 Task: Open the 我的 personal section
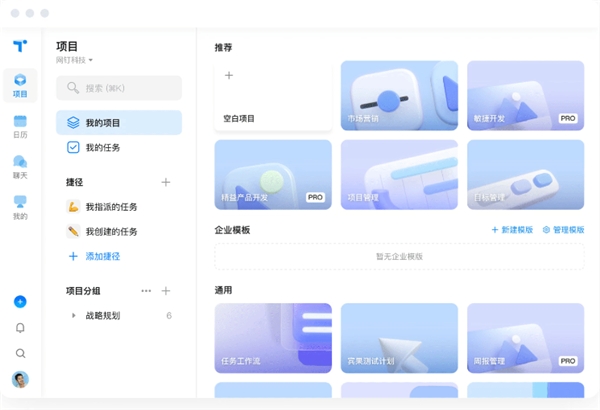tap(20, 208)
